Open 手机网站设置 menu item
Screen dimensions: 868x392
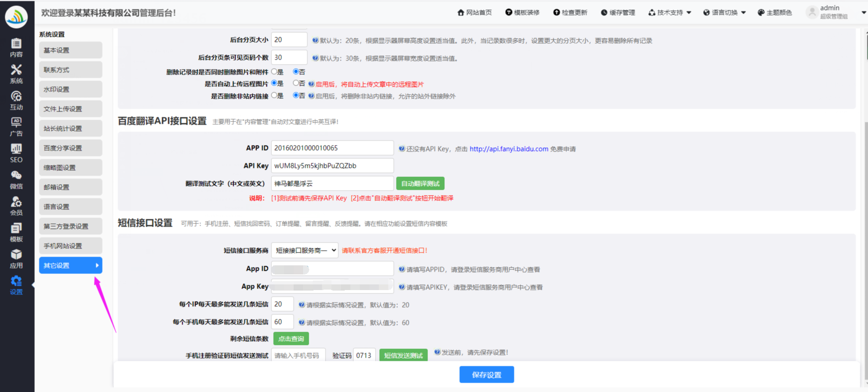(71, 246)
